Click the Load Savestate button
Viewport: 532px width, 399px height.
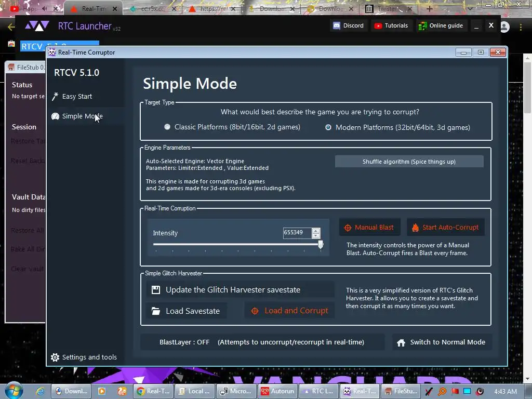pos(187,311)
